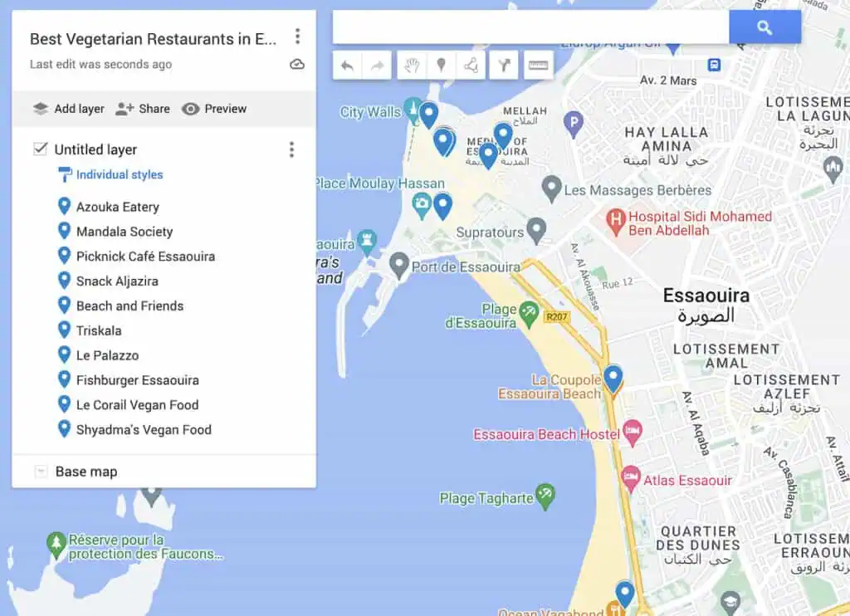This screenshot has width=850, height=616.
Task: Click the blue map pin near La Coupole
Action: click(613, 379)
